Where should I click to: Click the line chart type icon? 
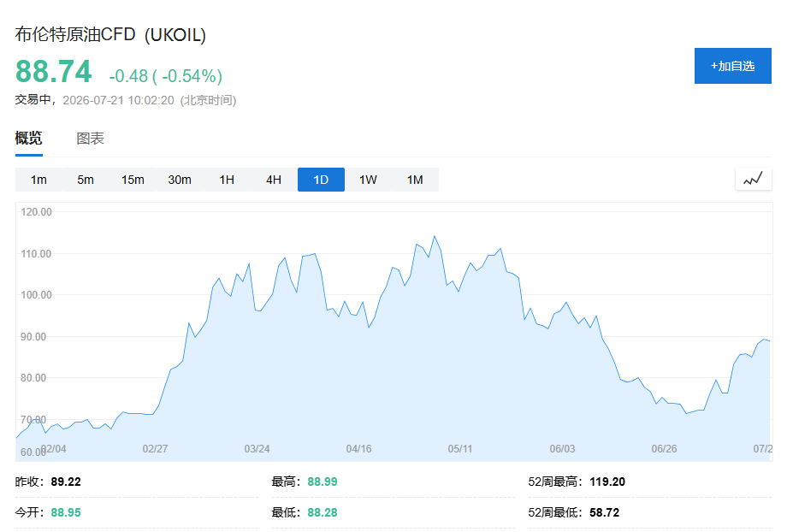click(753, 179)
